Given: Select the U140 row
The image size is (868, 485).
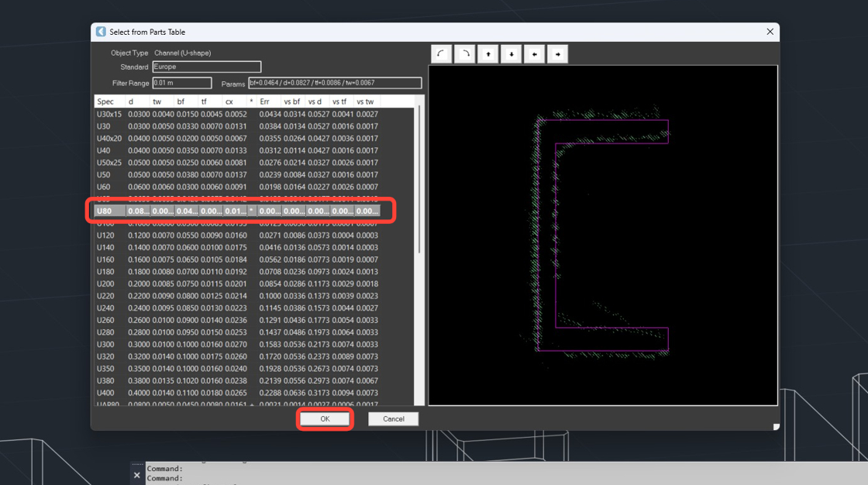Looking at the screenshot, I should click(x=237, y=247).
